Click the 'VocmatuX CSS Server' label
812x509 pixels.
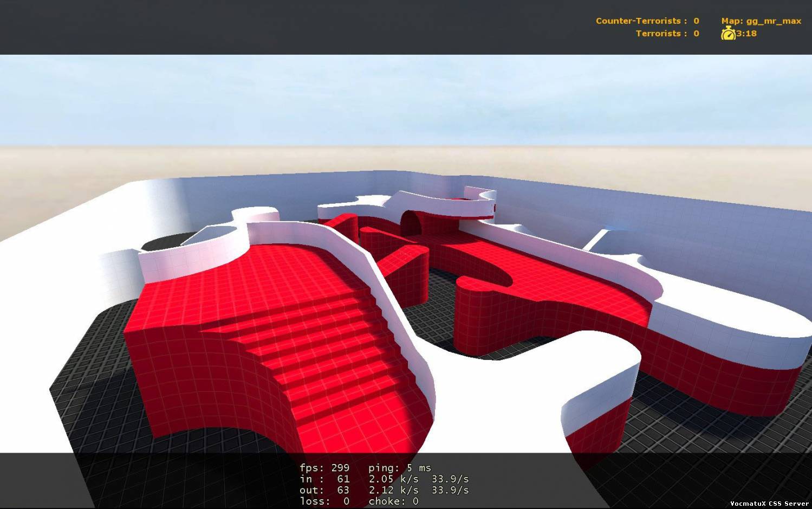(769, 504)
